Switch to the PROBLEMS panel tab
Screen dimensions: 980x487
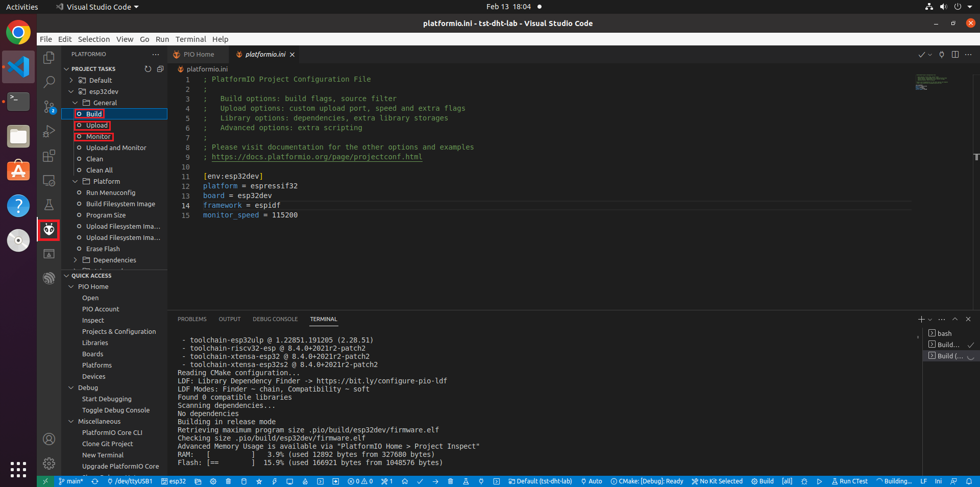[192, 319]
